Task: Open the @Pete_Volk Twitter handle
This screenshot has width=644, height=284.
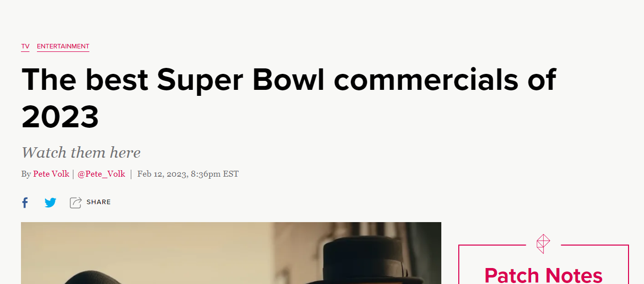Action: click(101, 174)
